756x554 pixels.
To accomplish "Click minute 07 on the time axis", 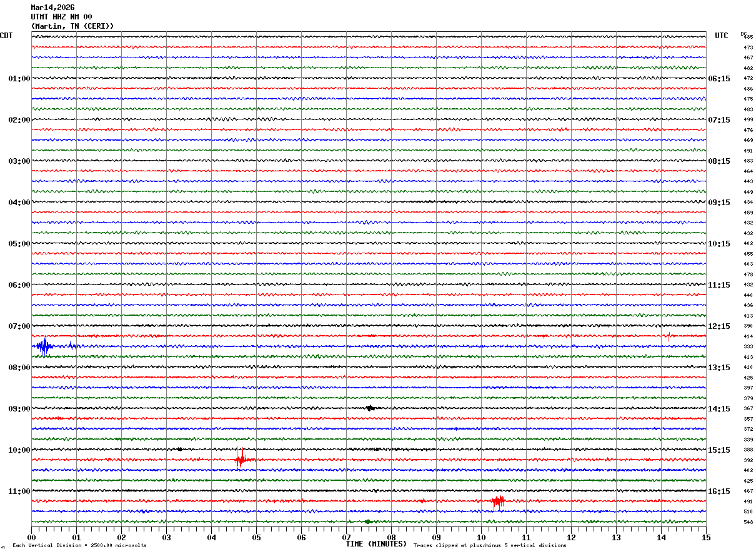I will 346,537.
